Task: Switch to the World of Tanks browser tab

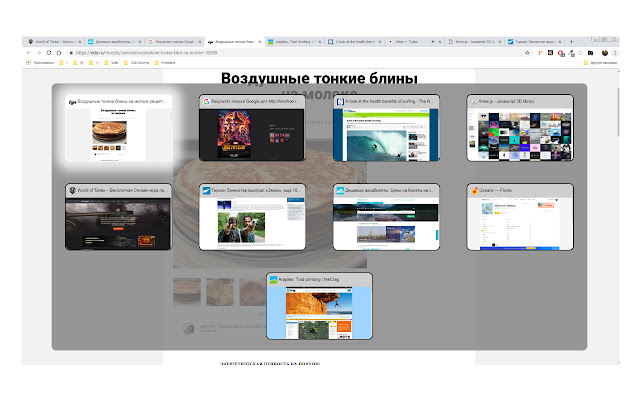Action: (x=54, y=42)
